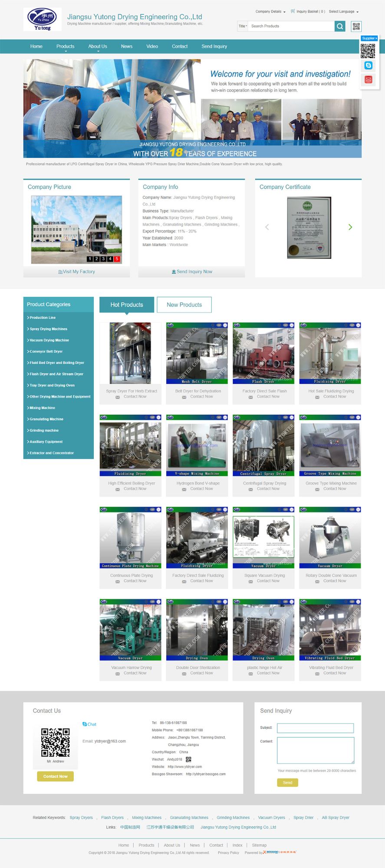
Task: Click envelope icon under Vacuum Harrow Drying
Action: (118, 674)
